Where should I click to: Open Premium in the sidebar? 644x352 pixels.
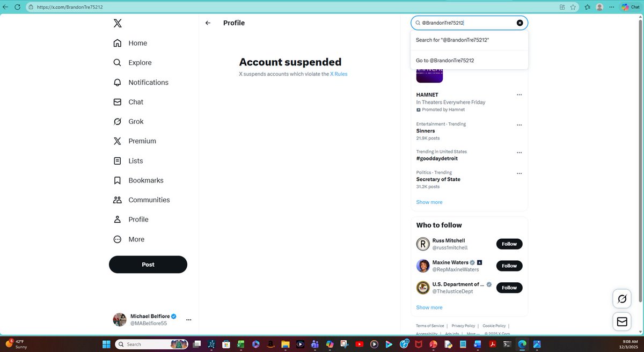[134, 141]
